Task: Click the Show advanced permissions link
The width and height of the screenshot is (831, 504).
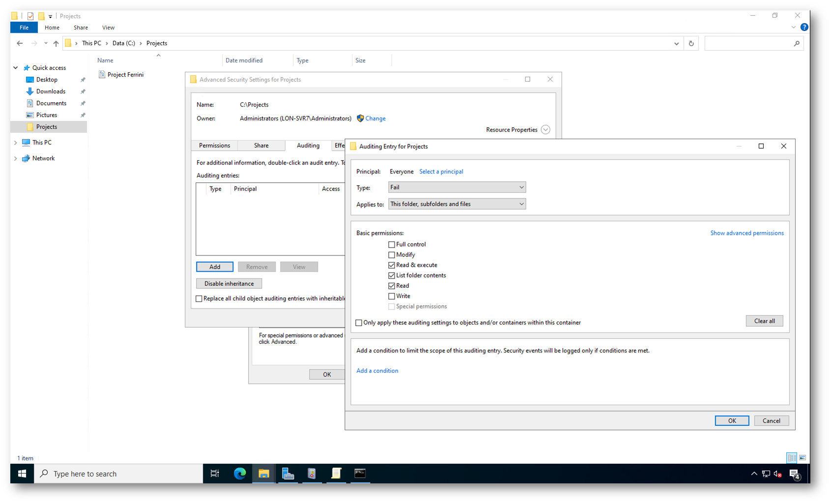Action: tap(746, 233)
